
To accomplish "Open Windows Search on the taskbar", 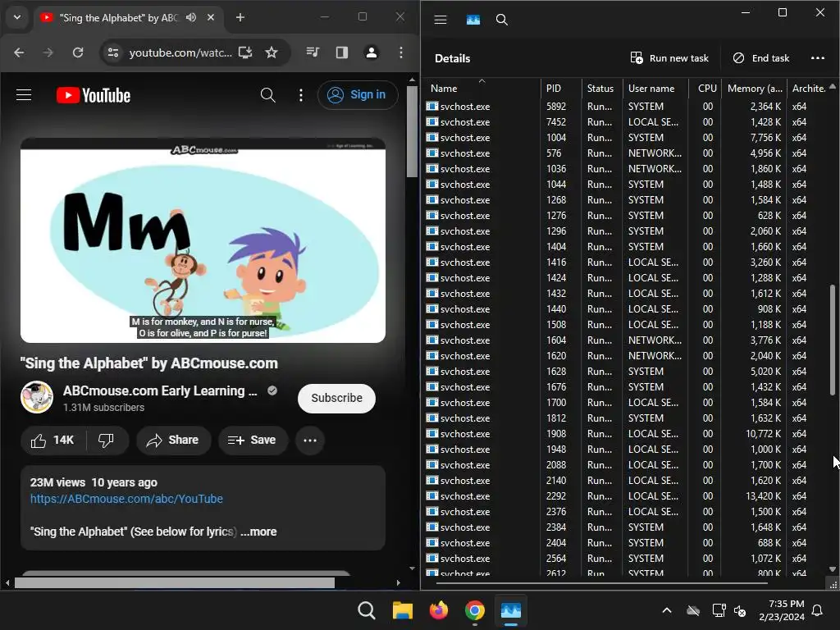I will pos(367,610).
